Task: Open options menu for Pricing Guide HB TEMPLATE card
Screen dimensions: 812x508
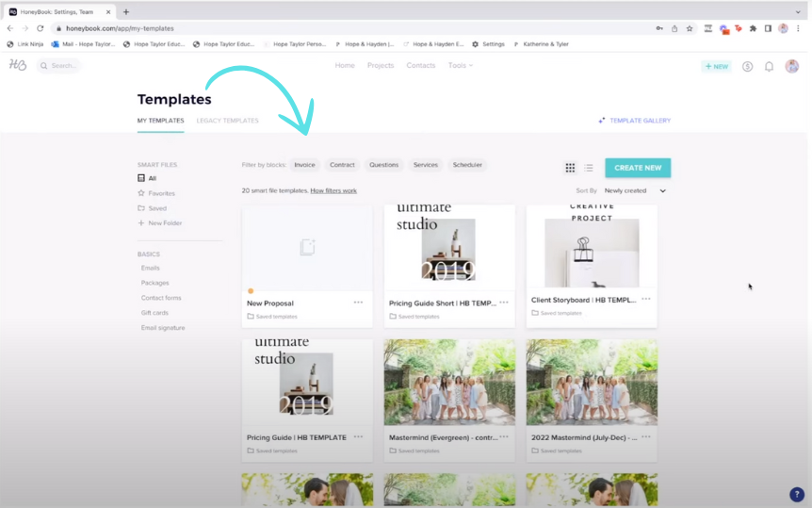Action: click(358, 437)
